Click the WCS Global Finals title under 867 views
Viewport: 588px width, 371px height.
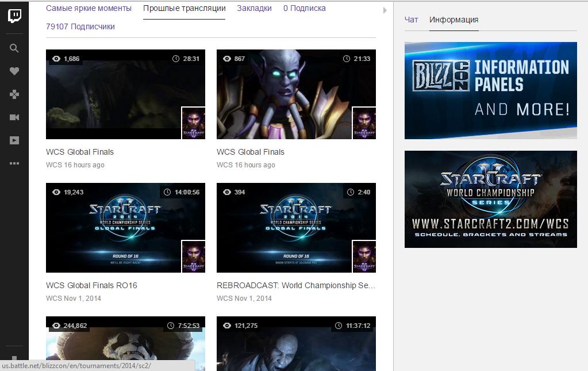tap(251, 152)
